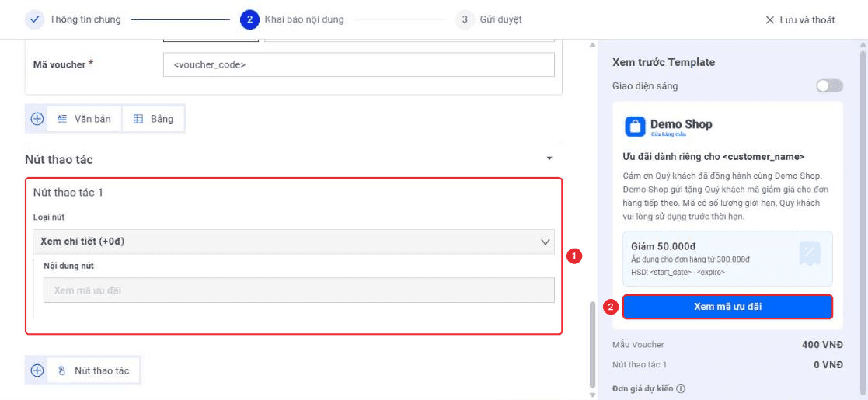Select step 2 circle Khai báo nội dung
Image resolution: width=868 pixels, height=400 pixels.
click(x=249, y=20)
